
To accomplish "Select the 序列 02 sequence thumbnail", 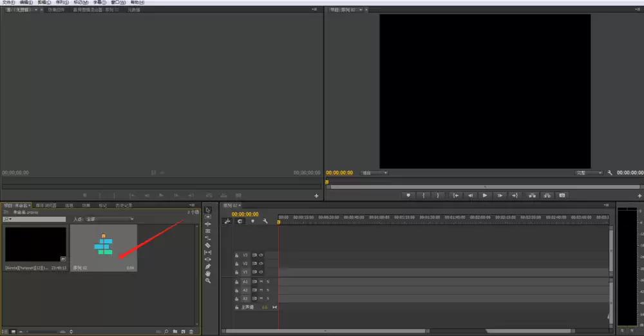I will click(104, 248).
